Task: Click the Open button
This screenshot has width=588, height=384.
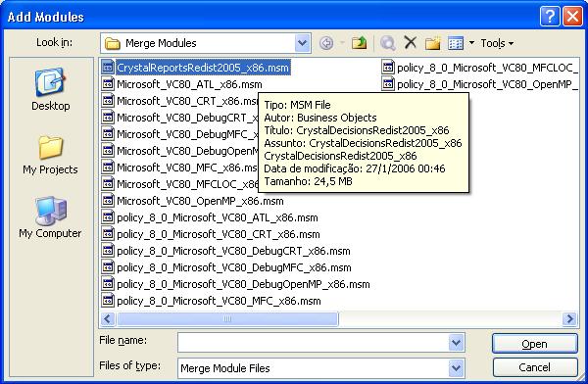Action: (535, 344)
